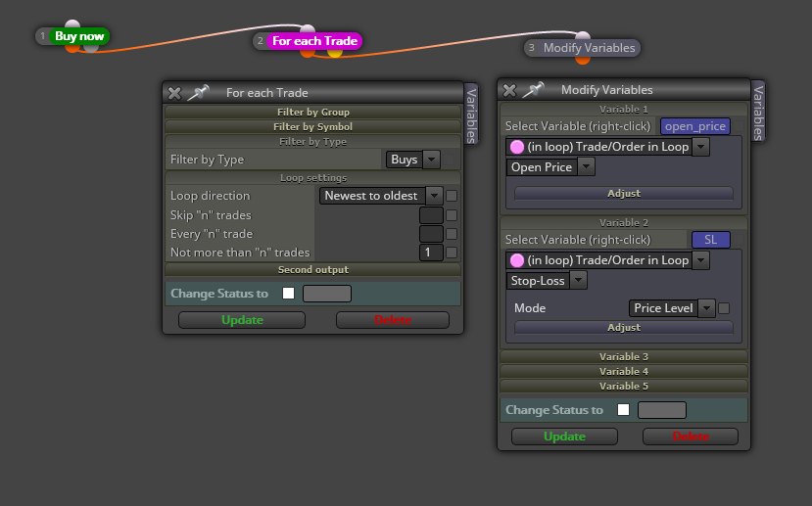Click the orange output connector of Buy now
Image resolution: width=812 pixels, height=506 pixels.
click(x=72, y=48)
